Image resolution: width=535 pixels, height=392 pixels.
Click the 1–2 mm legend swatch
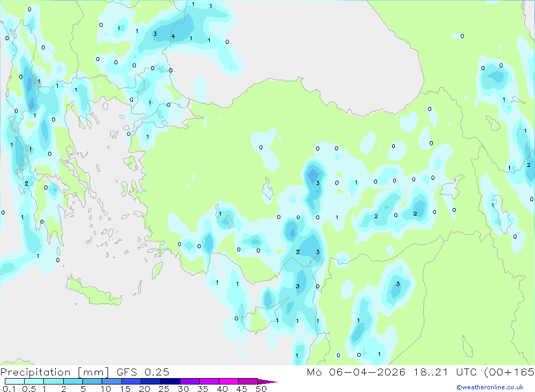pos(53,381)
